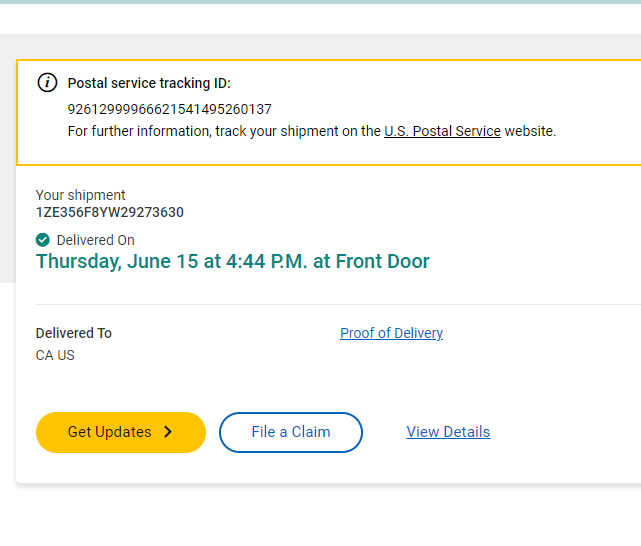Click the View Details link

pos(448,432)
